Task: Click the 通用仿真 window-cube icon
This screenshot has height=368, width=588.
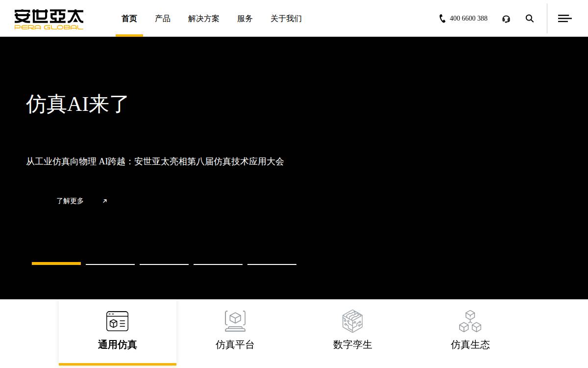Action: (x=118, y=321)
